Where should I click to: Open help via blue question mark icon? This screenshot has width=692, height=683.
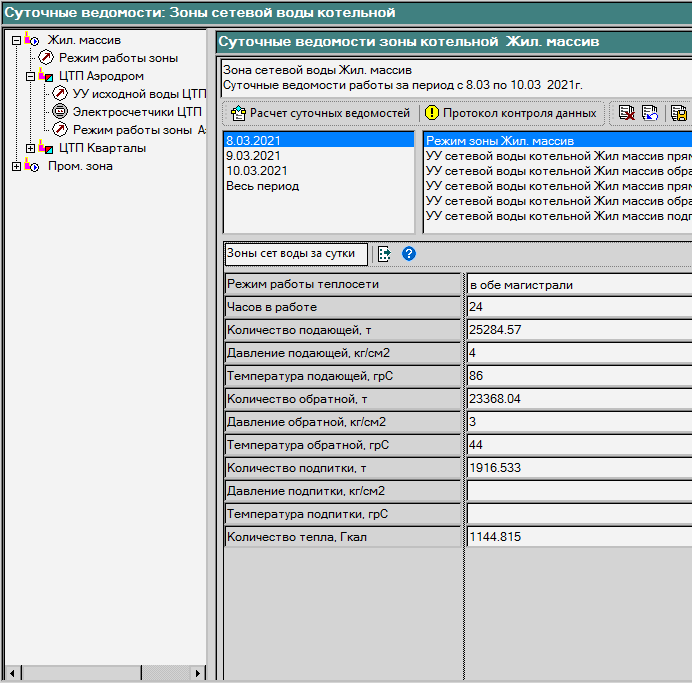point(408,254)
